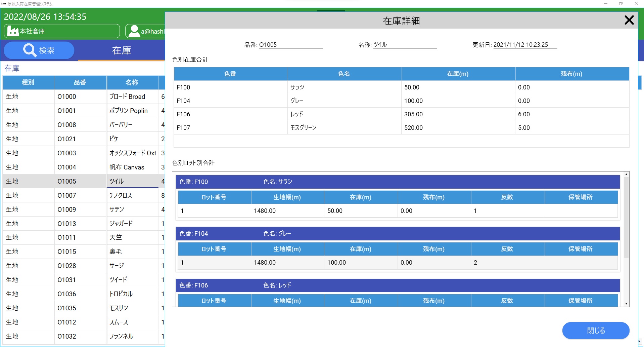Select row O1035 モスリン
The width and height of the screenshot is (644, 347).
pos(84,308)
